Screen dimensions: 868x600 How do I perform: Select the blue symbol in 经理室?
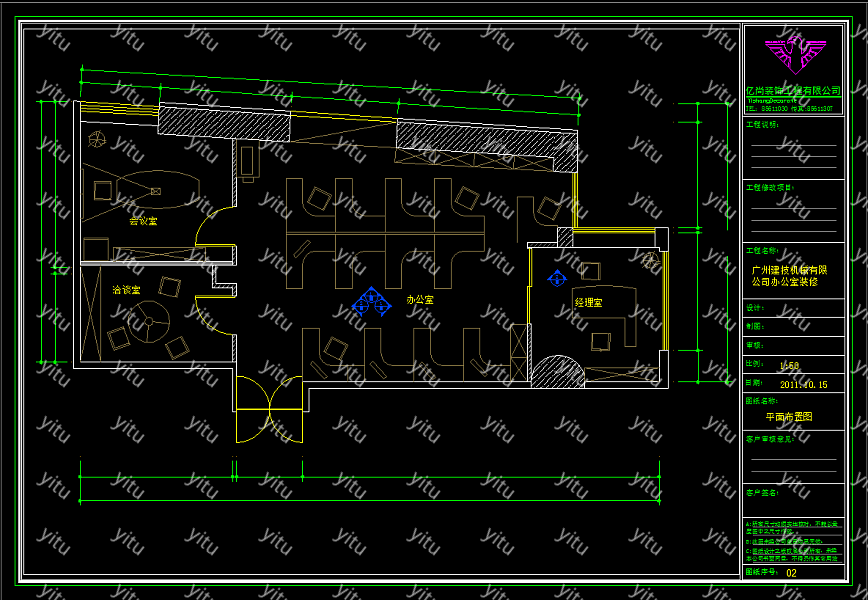point(555,277)
